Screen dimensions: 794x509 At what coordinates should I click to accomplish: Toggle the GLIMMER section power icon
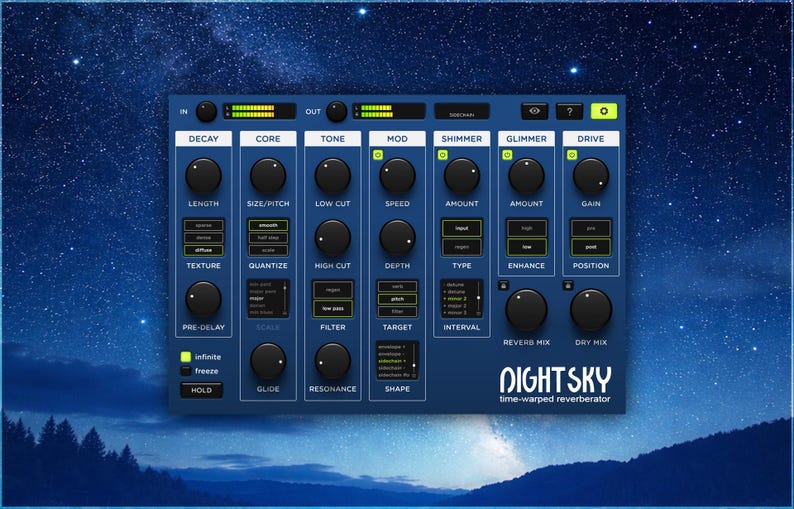(x=507, y=154)
